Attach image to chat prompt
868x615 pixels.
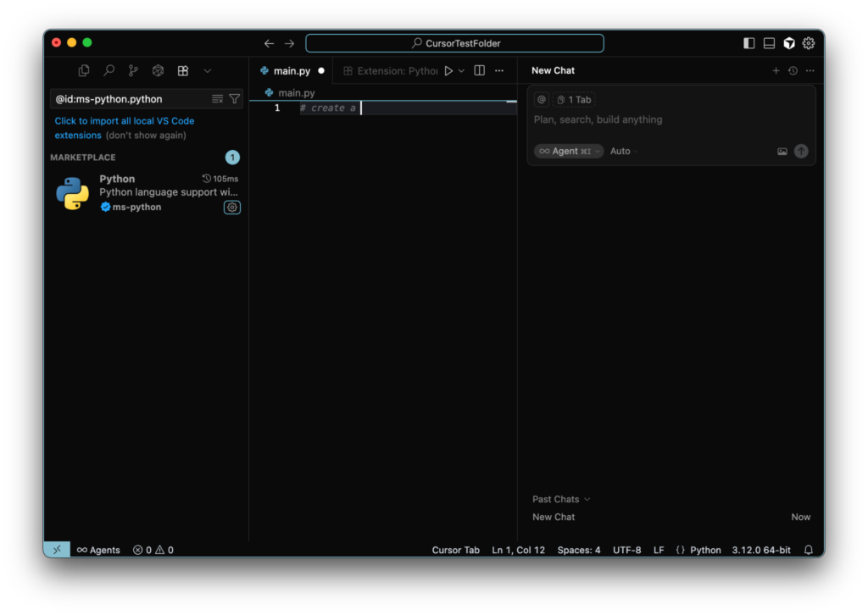pos(782,152)
